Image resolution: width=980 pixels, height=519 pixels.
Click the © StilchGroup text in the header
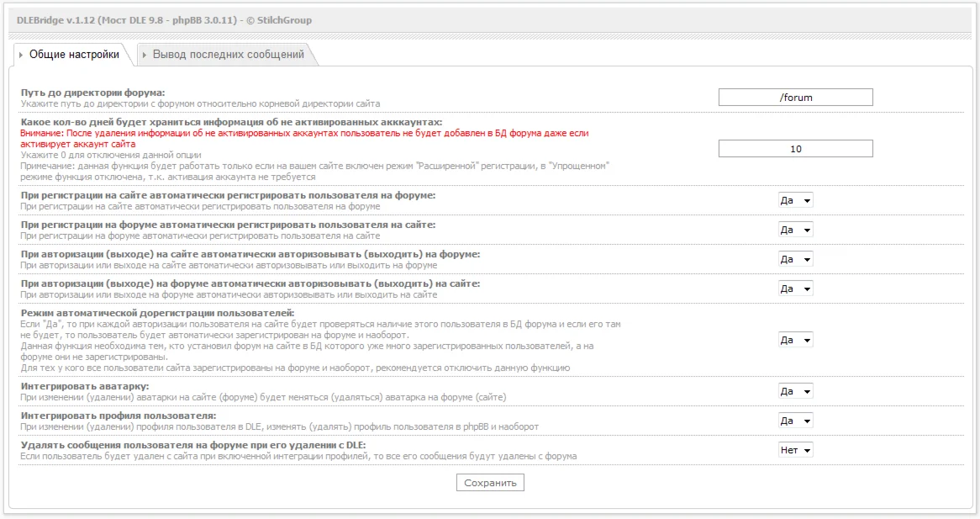(279, 19)
